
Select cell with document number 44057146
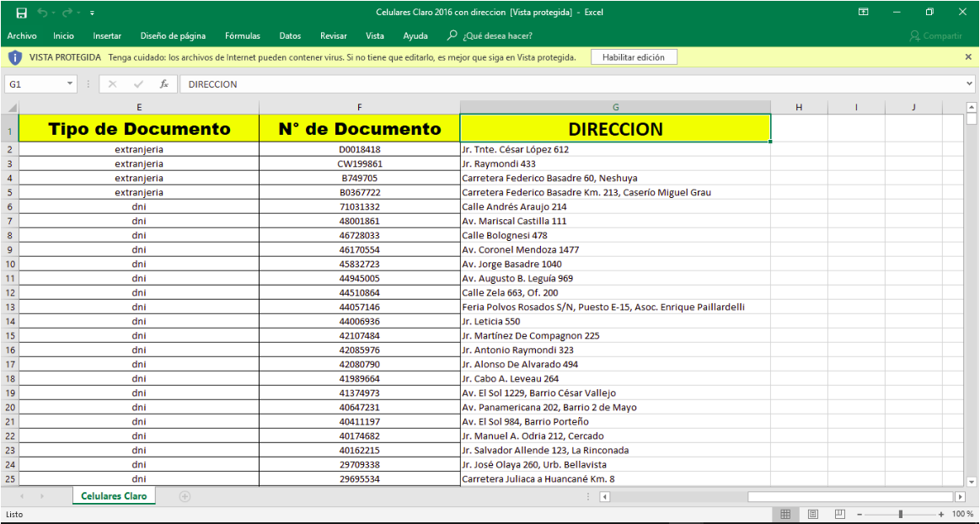click(359, 307)
